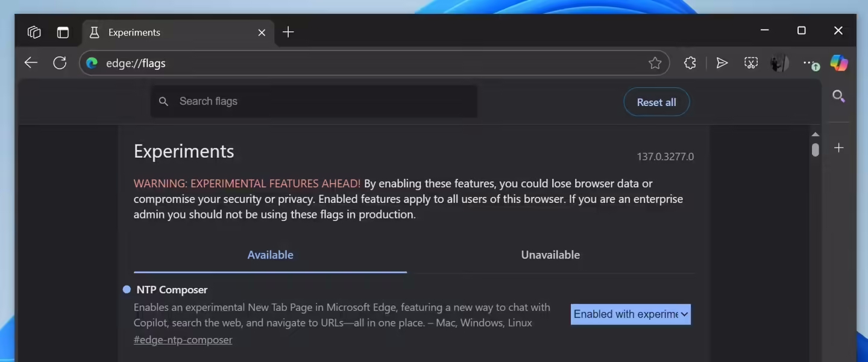Click the scrollbar up arrow
The height and width of the screenshot is (362, 868).
tap(815, 134)
